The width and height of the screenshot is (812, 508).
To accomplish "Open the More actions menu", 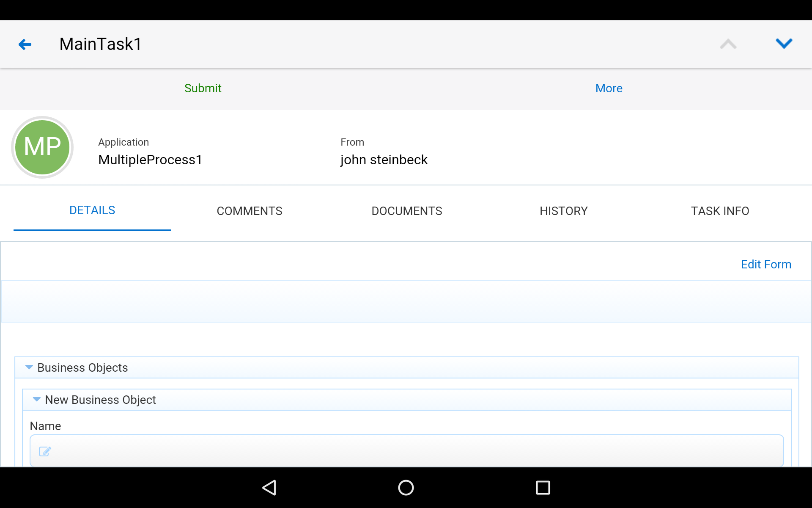I will coord(609,88).
